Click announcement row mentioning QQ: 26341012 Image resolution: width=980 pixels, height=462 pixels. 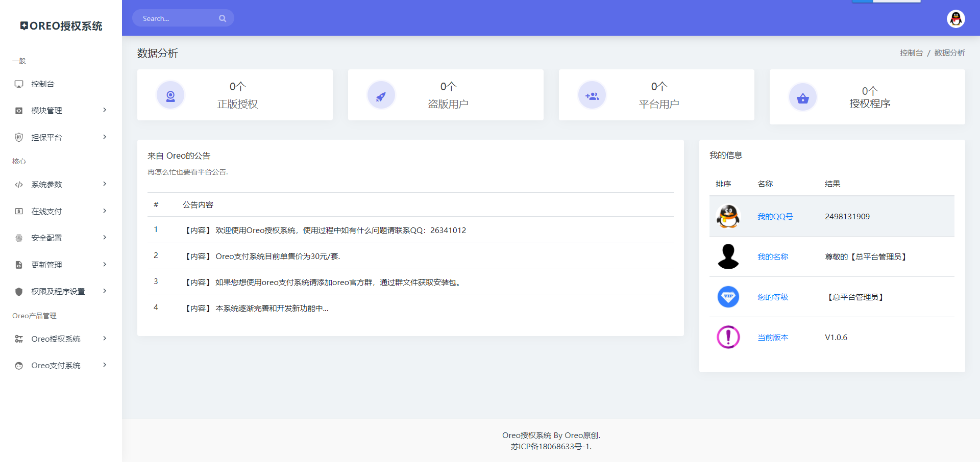(x=410, y=230)
